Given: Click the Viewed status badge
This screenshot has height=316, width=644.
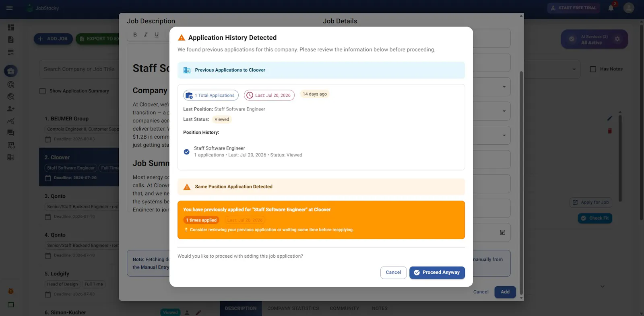Looking at the screenshot, I should coord(222,119).
